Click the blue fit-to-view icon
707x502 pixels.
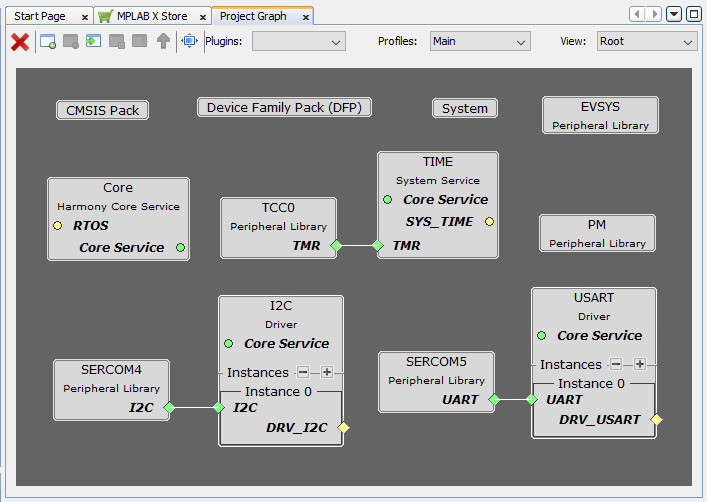pyautogui.click(x=189, y=41)
